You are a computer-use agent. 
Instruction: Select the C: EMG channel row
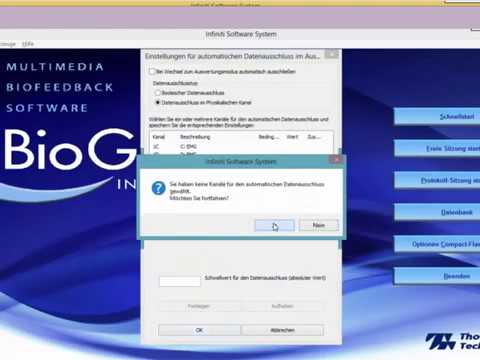click(241, 146)
